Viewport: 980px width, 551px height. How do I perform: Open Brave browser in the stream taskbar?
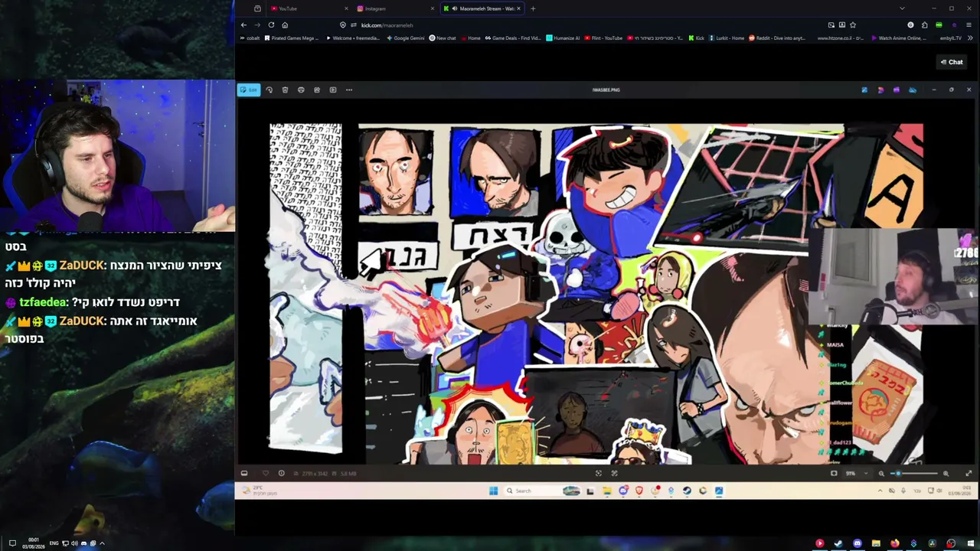click(x=639, y=491)
